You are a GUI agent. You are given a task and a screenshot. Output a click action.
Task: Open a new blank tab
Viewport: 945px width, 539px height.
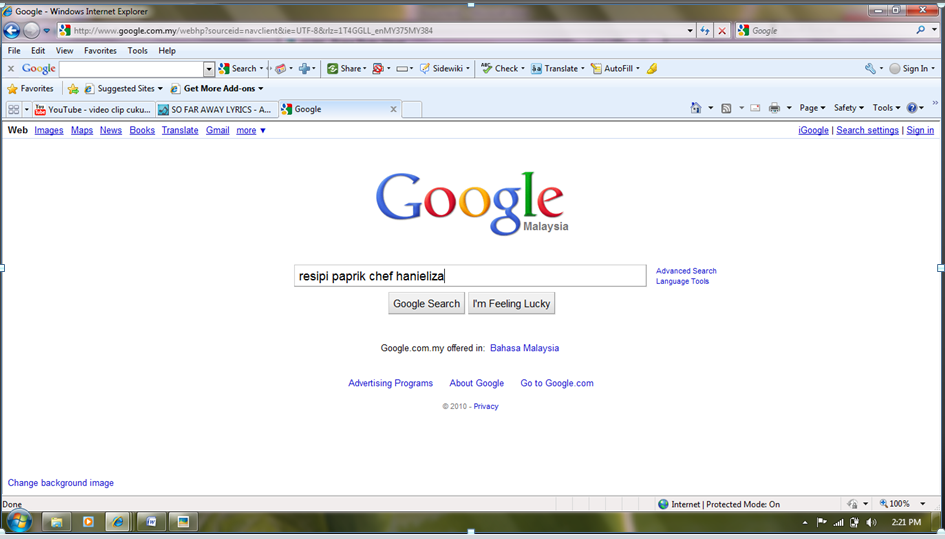(412, 109)
